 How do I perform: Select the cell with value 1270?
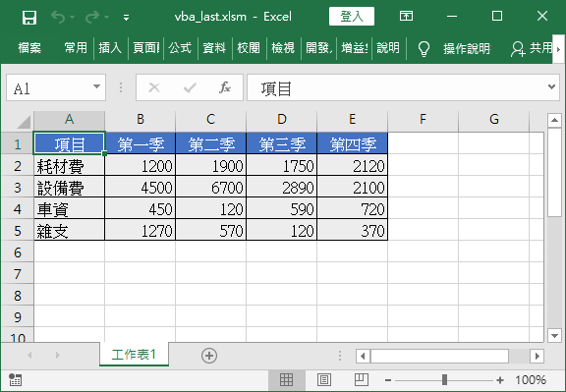(x=141, y=230)
